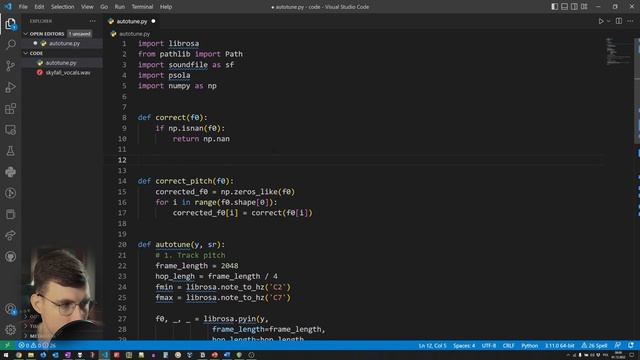Click the 26 Spell indicator
The width and height of the screenshot is (640, 360).
594,345
